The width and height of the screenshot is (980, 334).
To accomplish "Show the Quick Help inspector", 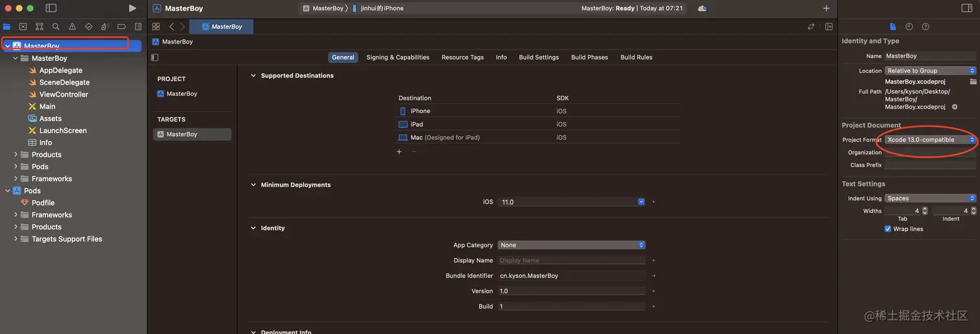I will [926, 27].
